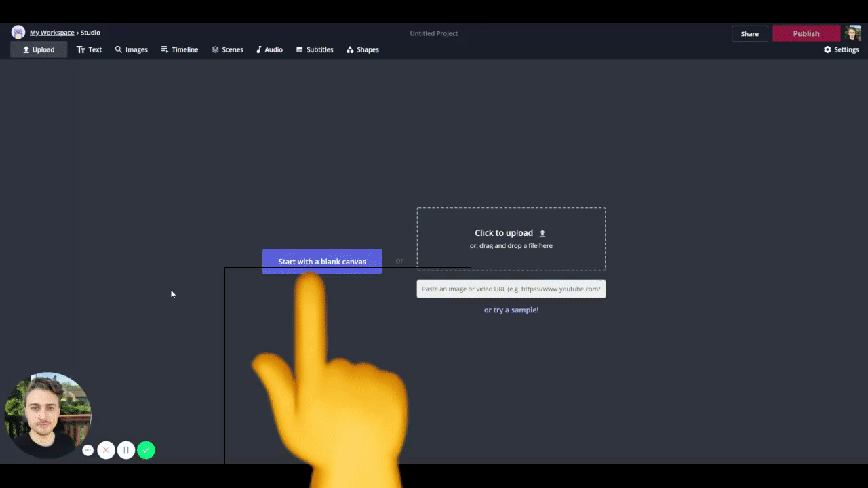Open the Subtitles tool
This screenshot has width=868, height=488.
(x=315, y=49)
